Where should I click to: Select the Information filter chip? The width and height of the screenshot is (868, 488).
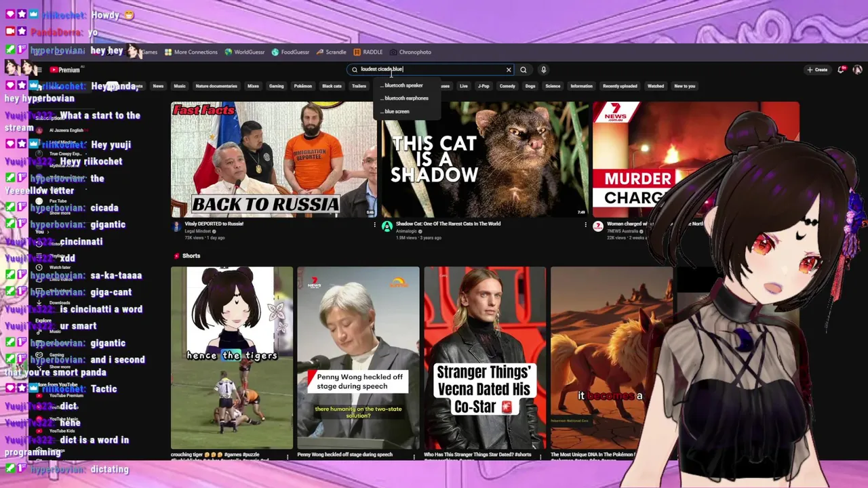pyautogui.click(x=581, y=86)
